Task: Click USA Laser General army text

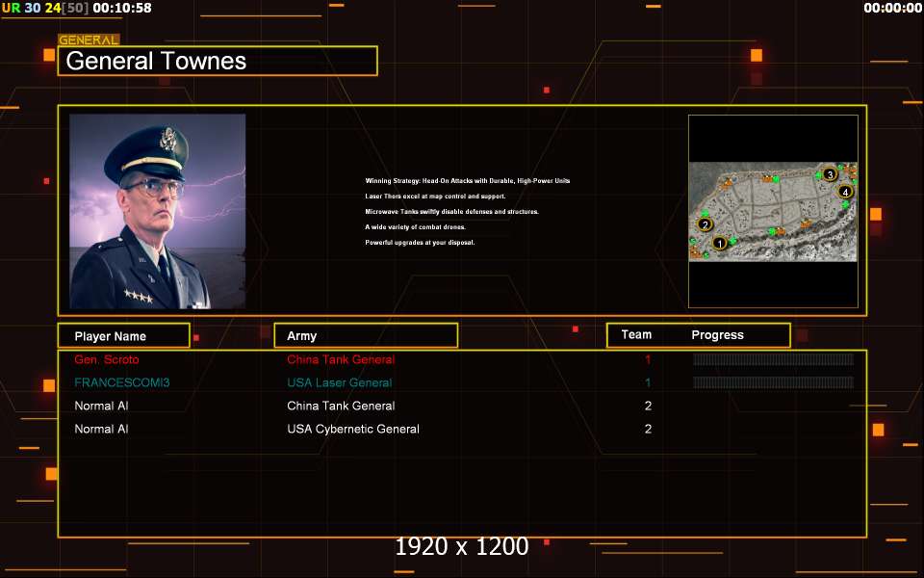Action: (x=340, y=382)
